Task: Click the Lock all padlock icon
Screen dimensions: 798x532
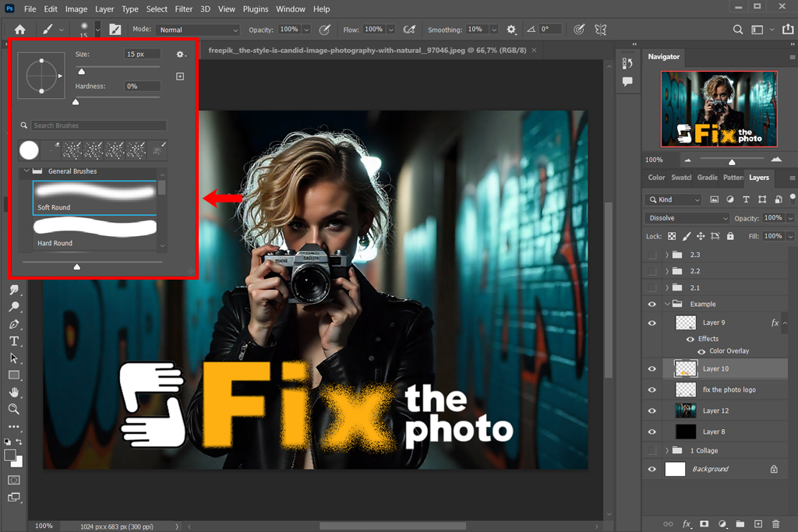Action: (x=730, y=236)
